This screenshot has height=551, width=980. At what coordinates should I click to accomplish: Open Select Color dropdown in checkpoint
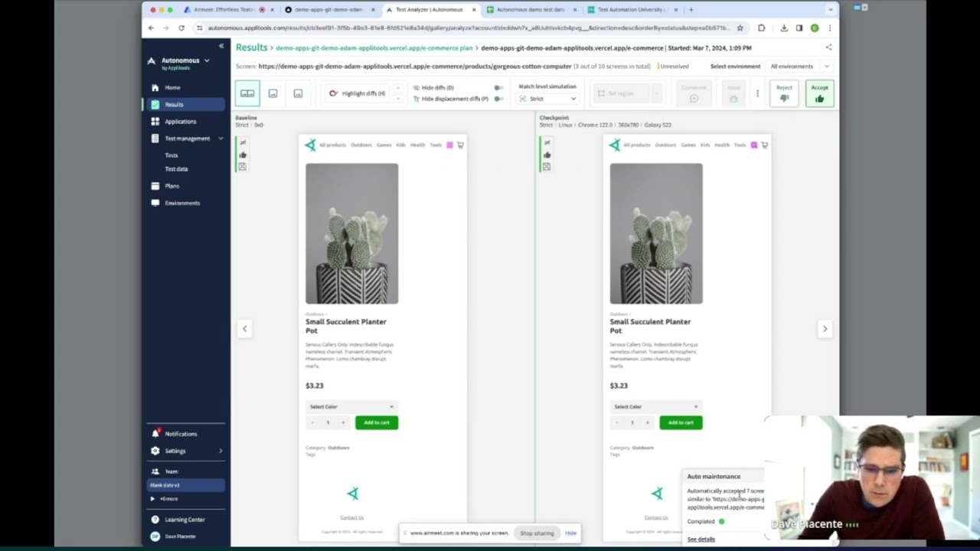[x=655, y=406]
